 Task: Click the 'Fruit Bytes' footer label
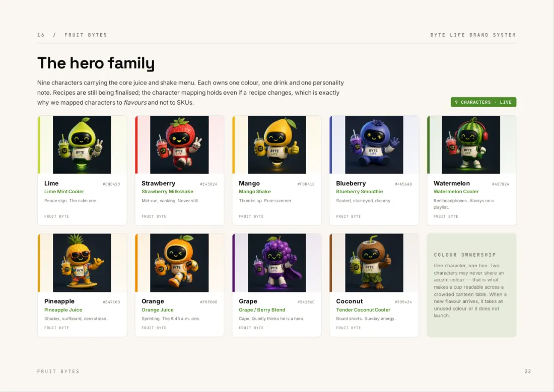(x=58, y=371)
